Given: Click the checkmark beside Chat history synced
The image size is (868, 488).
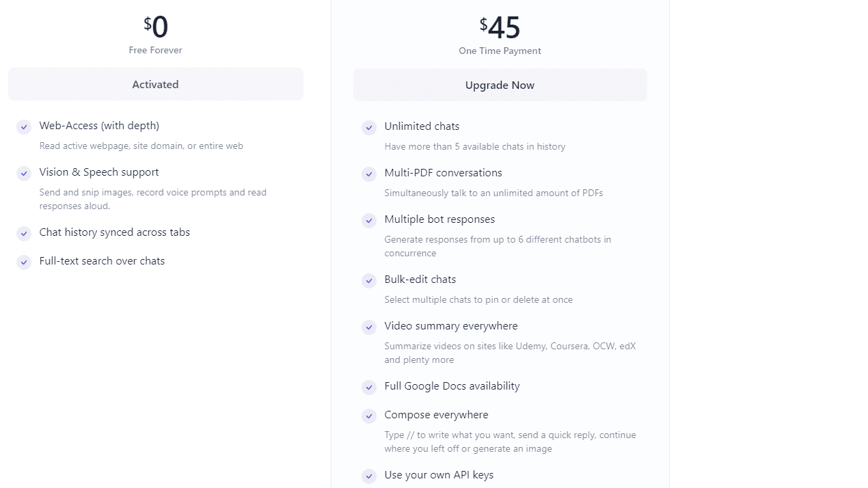Looking at the screenshot, I should (x=24, y=233).
